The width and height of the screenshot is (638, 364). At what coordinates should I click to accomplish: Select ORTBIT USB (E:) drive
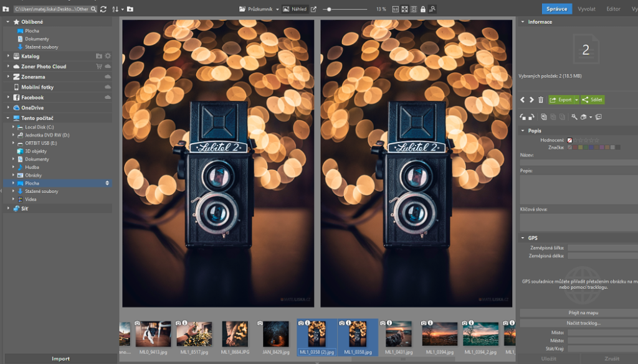(x=40, y=143)
